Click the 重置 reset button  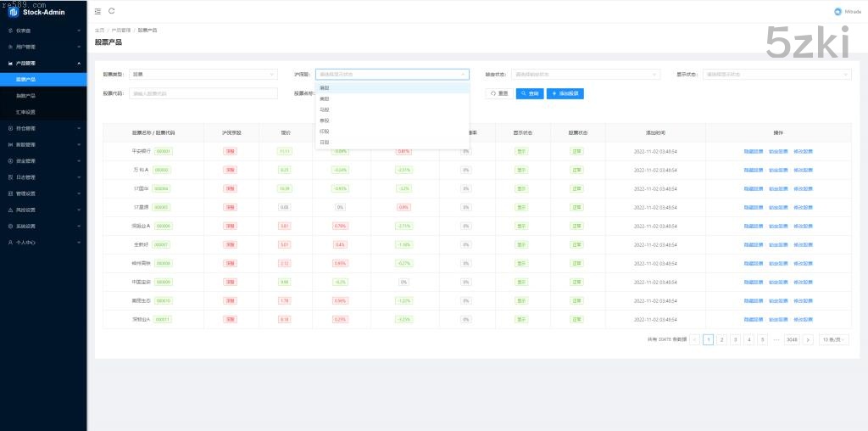click(498, 93)
